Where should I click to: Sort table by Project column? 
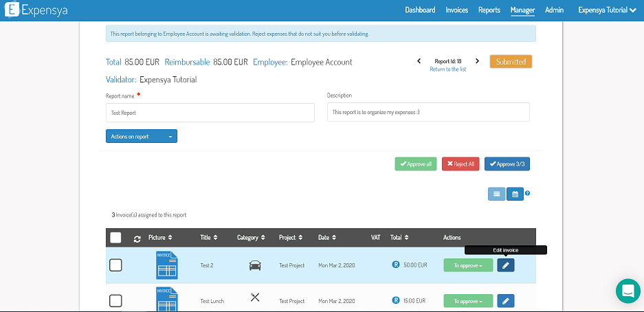(291, 237)
